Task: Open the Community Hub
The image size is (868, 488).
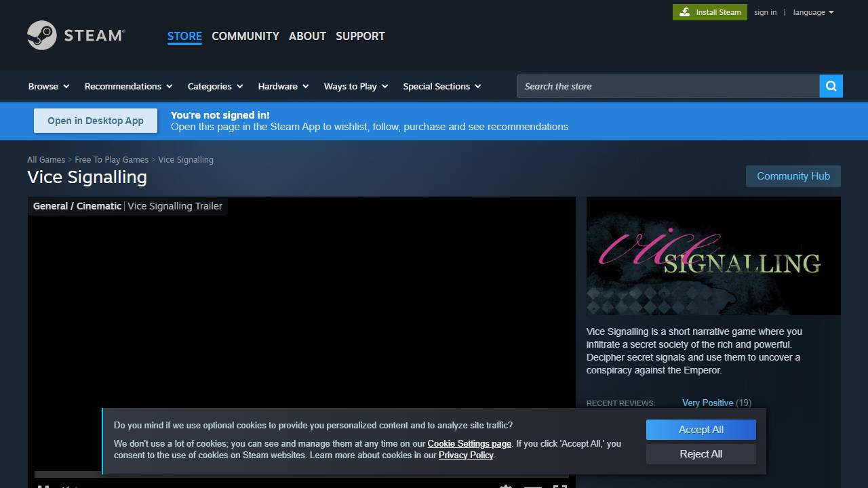Action: coord(793,176)
